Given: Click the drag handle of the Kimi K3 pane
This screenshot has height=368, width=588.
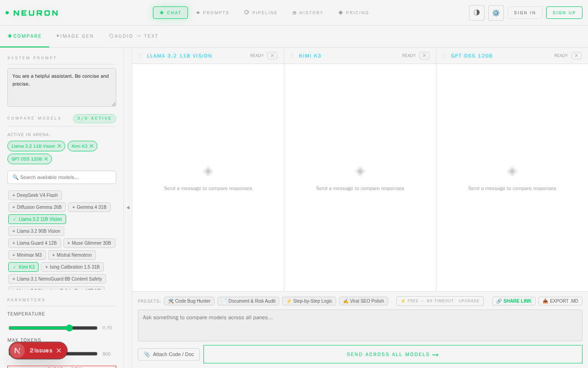Looking at the screenshot, I should (292, 56).
